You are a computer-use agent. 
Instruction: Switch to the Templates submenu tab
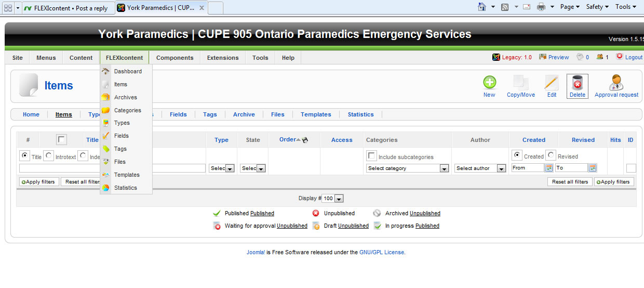coord(316,114)
